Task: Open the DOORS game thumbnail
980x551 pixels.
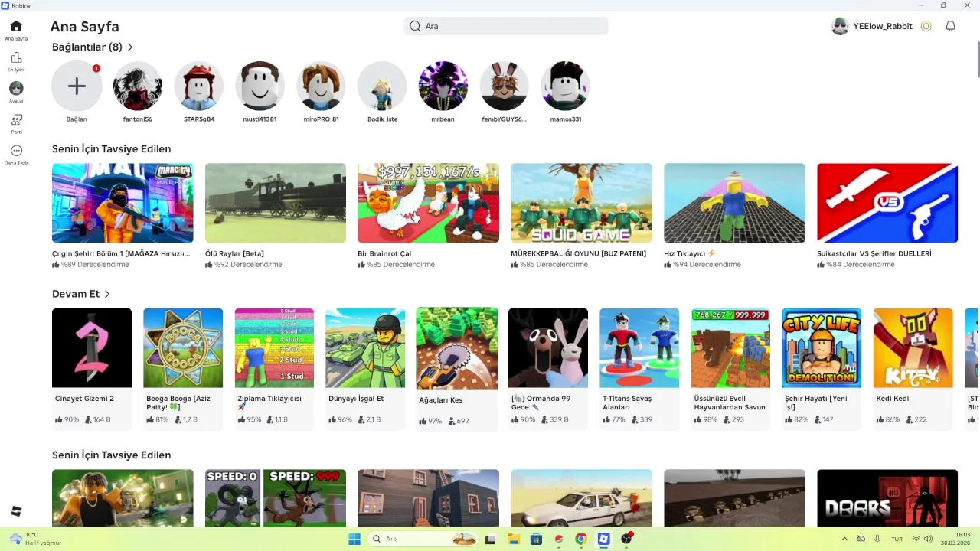Action: point(887,497)
